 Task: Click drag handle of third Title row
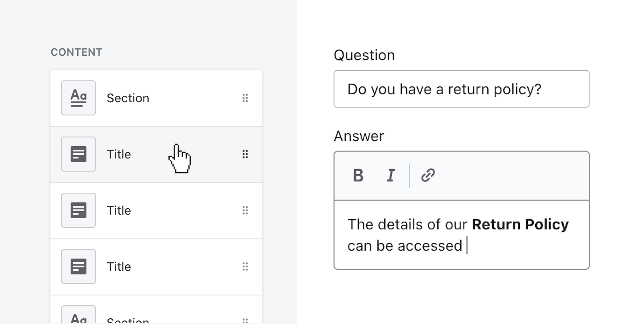(245, 266)
